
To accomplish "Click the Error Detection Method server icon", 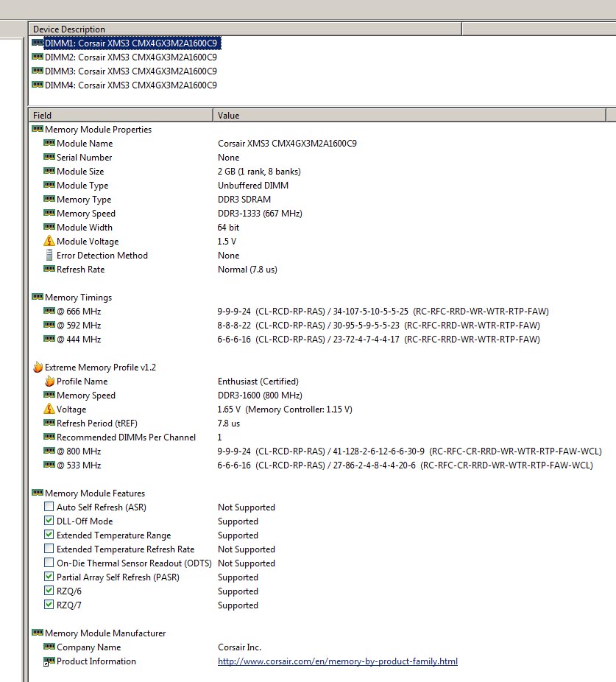I will point(49,255).
